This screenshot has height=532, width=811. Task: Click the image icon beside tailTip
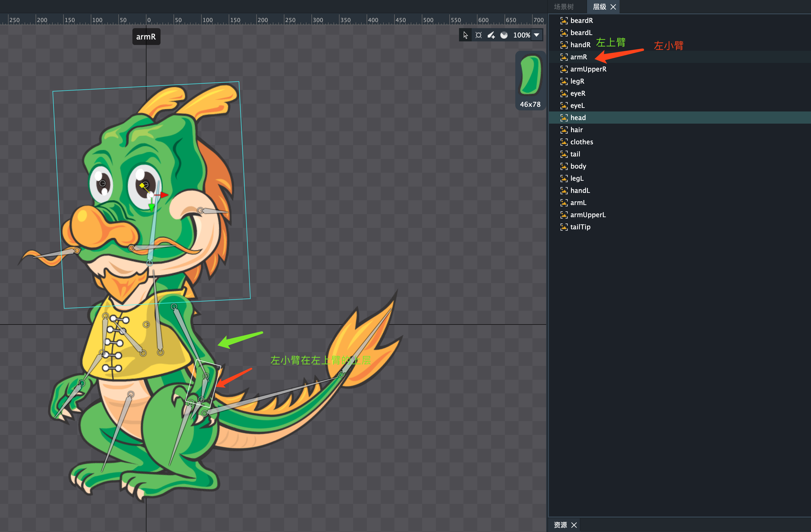[x=564, y=227]
